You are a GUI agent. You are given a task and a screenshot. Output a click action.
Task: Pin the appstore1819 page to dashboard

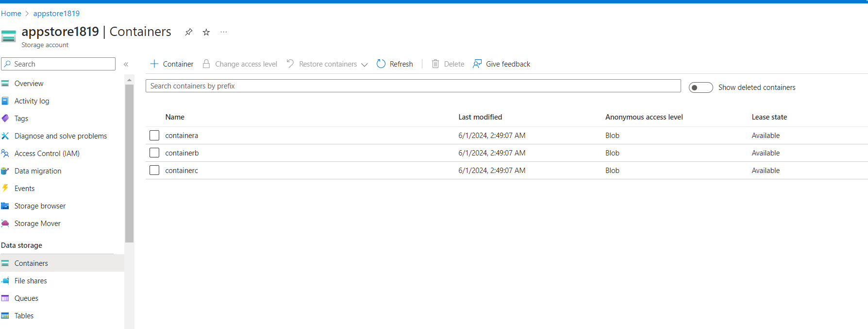(189, 32)
